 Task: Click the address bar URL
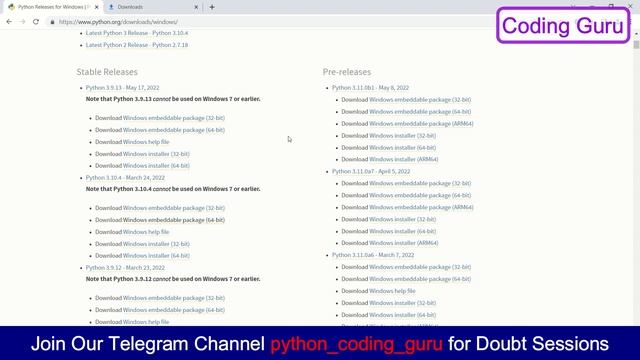point(118,22)
